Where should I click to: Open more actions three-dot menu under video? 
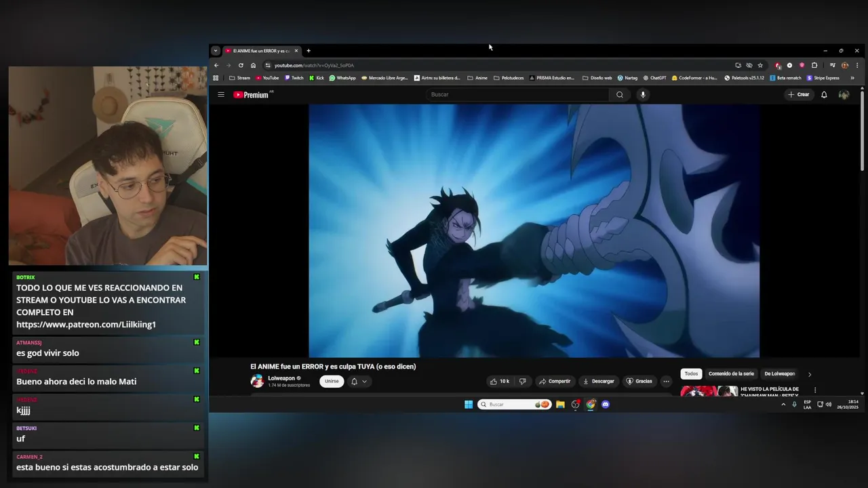(x=666, y=382)
